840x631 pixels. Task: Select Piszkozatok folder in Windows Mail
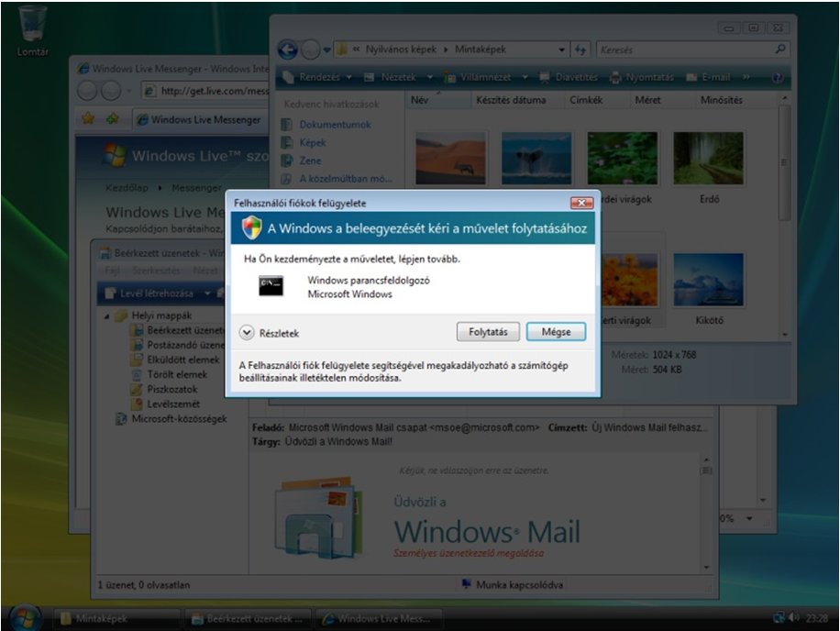click(164, 389)
